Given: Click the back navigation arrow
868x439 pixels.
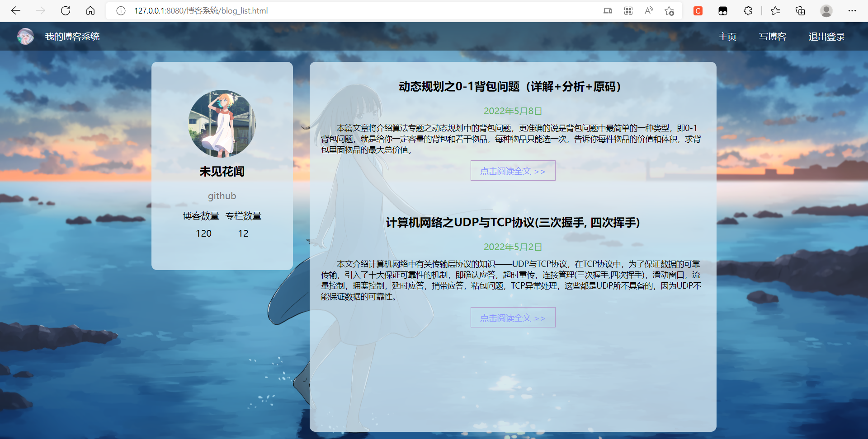Looking at the screenshot, I should tap(16, 11).
